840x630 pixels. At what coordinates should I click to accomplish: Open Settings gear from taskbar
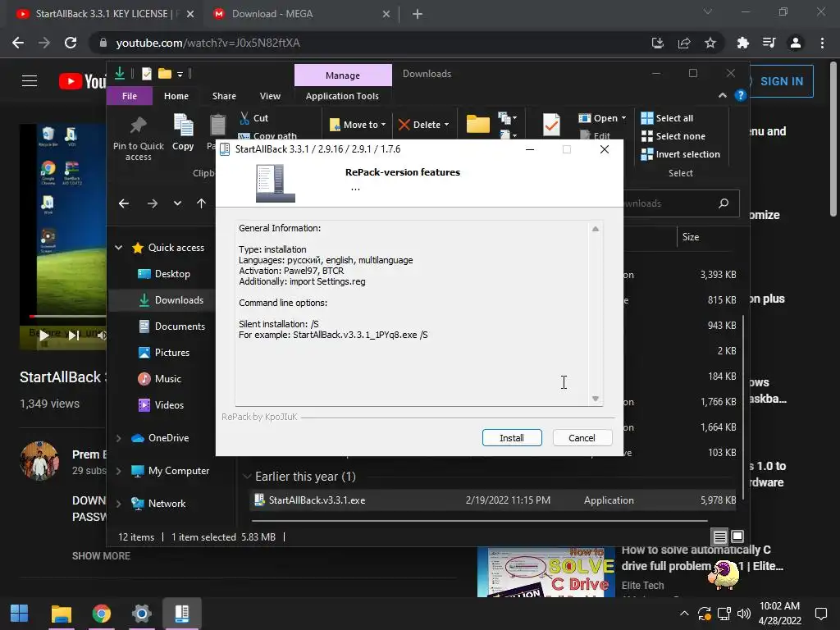click(141, 614)
